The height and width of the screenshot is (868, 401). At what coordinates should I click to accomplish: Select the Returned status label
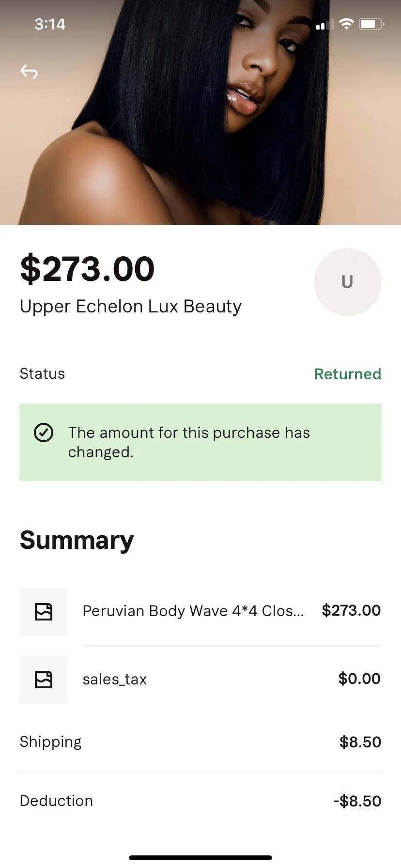point(348,374)
